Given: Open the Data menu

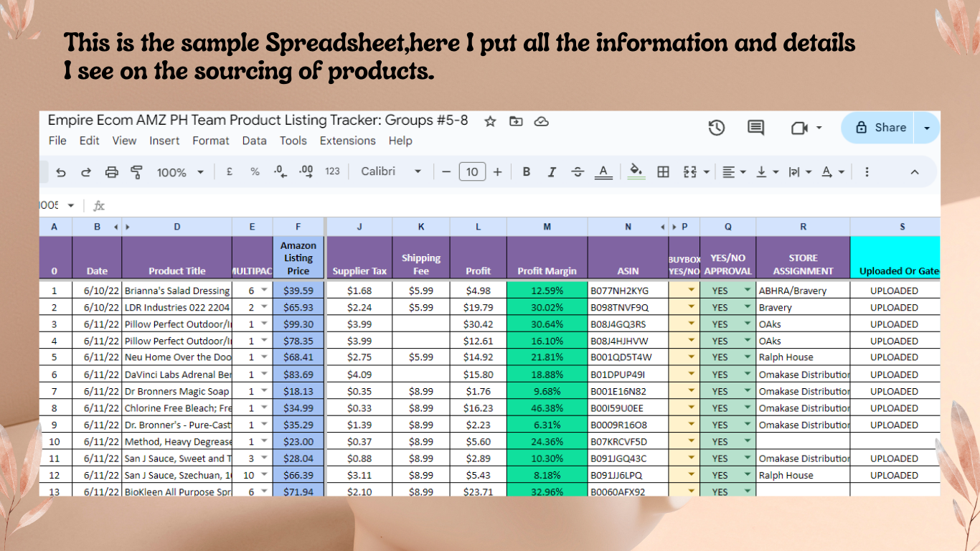Looking at the screenshot, I should click(x=254, y=141).
